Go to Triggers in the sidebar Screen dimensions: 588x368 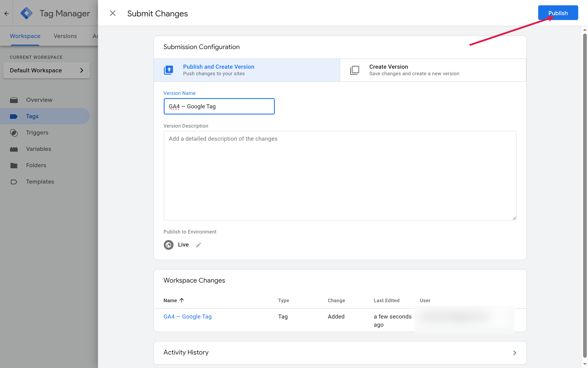coord(37,132)
